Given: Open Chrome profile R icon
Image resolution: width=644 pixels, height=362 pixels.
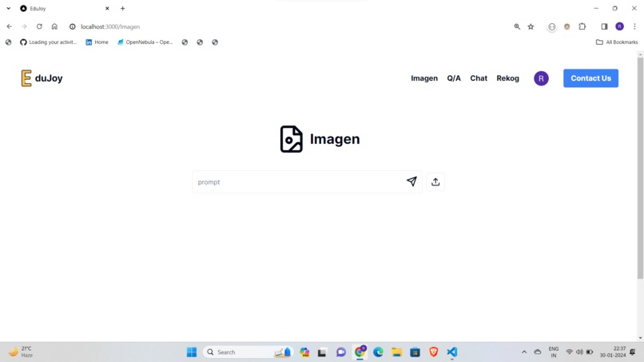Looking at the screenshot, I should coord(620,26).
